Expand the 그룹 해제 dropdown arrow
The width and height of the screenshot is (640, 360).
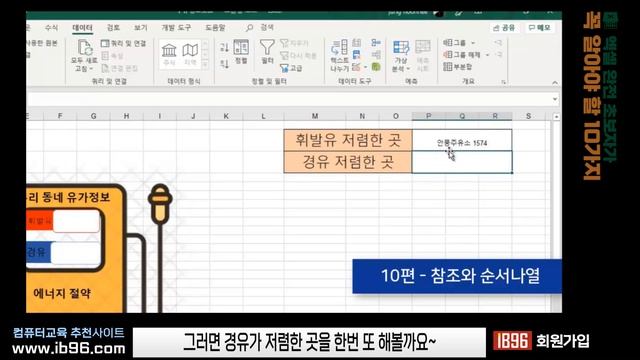pyautogui.click(x=487, y=55)
